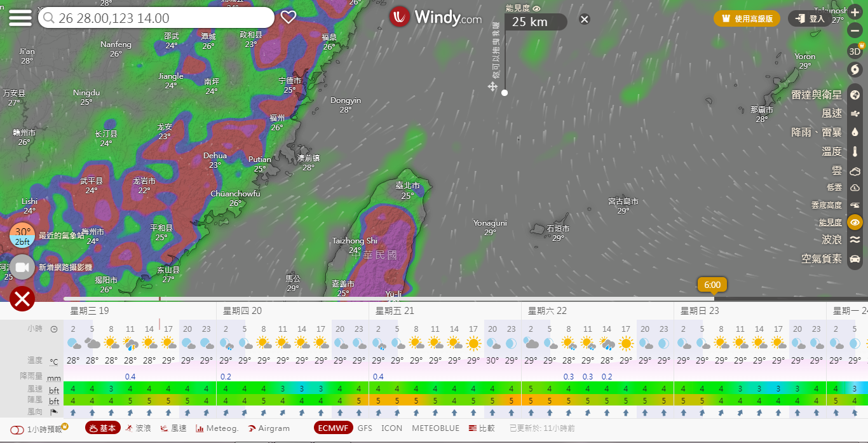The image size is (868, 443).
Task: Click the 6:00 timeline time marker
Action: click(712, 285)
